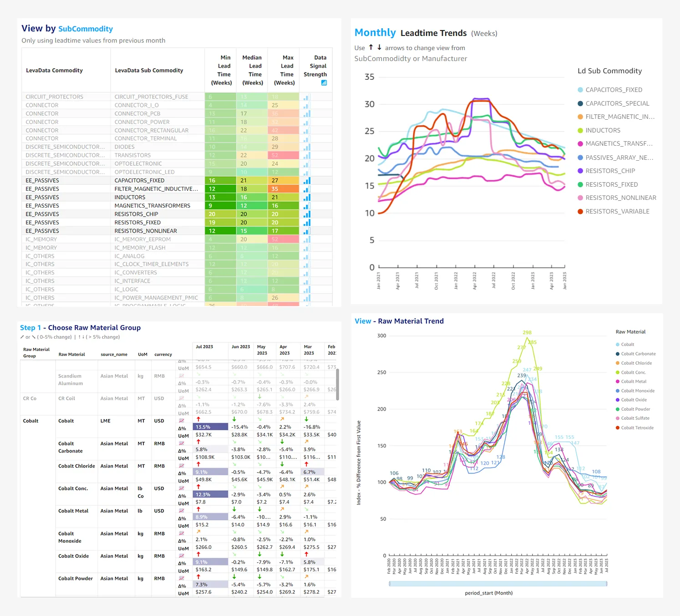Viewport: 680px width, 616px height.
Task: Click the green down arrow for Cobalt Jun 2023
Action: 234,419
